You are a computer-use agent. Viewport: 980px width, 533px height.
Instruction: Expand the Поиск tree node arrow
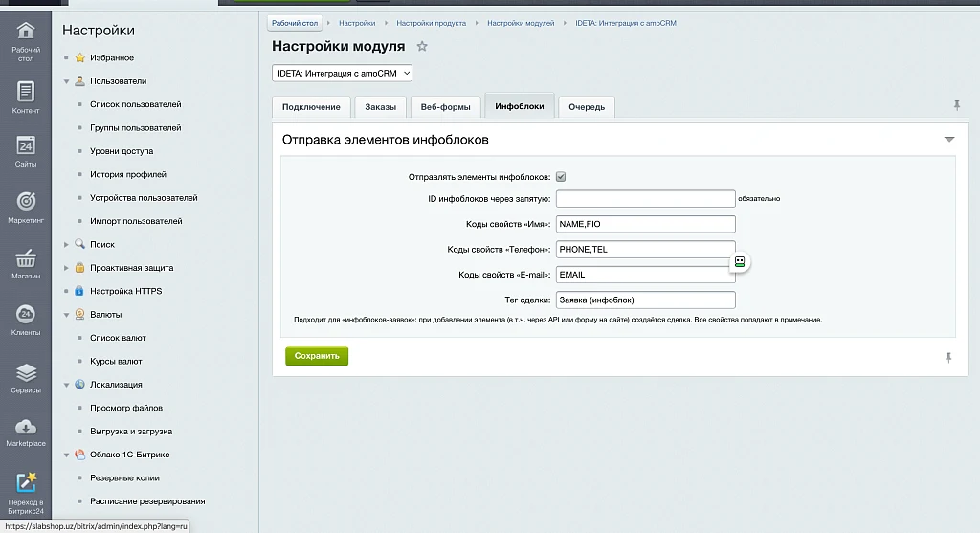(x=66, y=244)
